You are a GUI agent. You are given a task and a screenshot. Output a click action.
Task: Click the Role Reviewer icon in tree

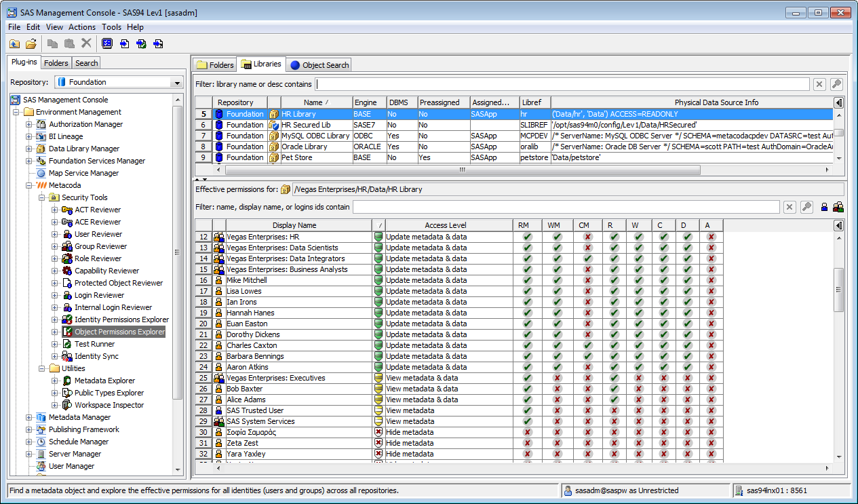[67, 258]
